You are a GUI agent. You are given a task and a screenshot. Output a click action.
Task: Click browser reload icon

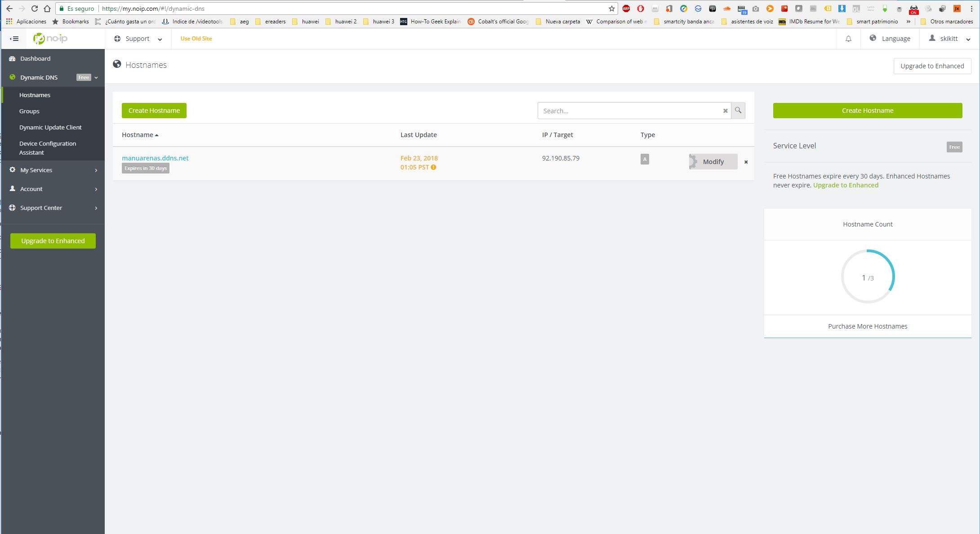tap(35, 9)
